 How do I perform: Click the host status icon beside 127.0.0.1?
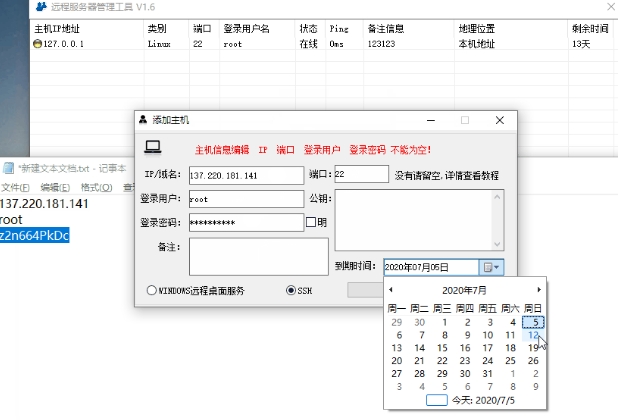pyautogui.click(x=38, y=44)
